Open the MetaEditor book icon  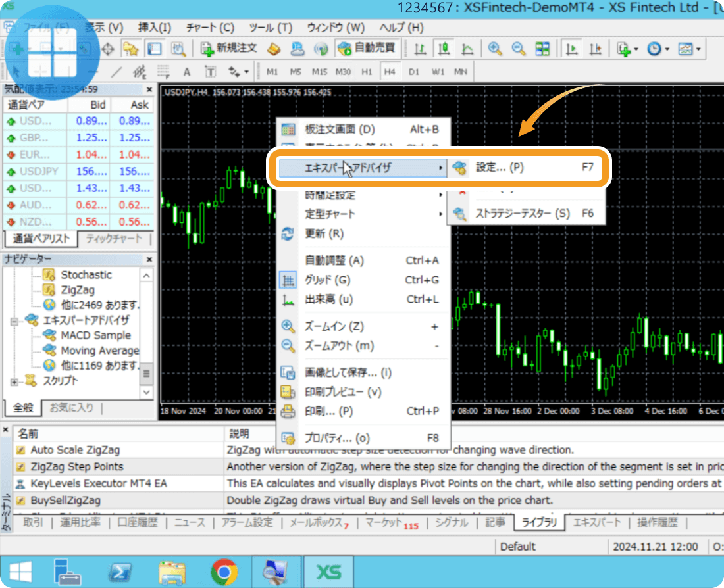click(274, 49)
